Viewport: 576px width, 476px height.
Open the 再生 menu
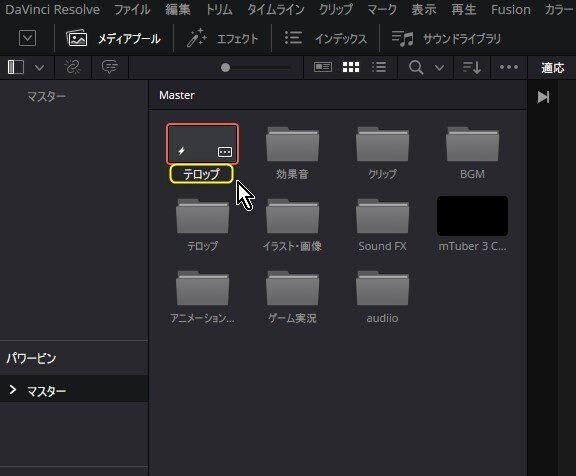coord(464,10)
